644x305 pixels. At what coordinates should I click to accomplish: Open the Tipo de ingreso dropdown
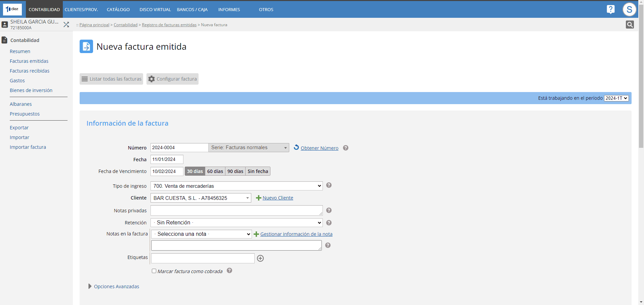click(237, 186)
